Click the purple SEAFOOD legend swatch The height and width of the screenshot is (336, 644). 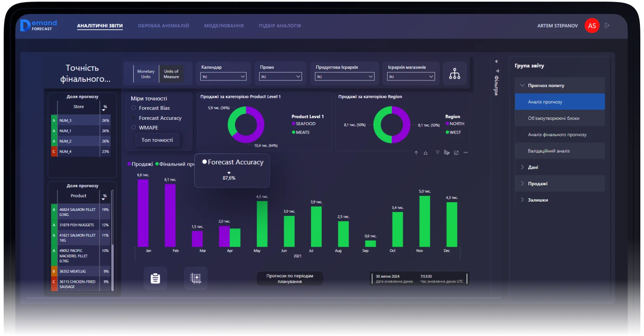(x=293, y=124)
